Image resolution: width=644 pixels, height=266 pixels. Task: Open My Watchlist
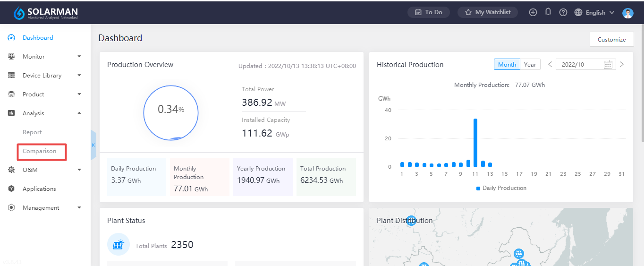coord(488,12)
